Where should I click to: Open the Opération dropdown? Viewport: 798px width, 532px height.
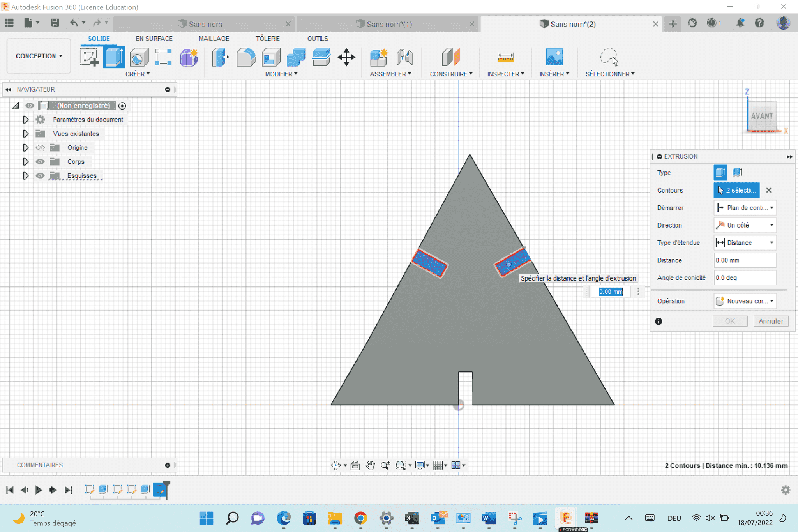(745, 301)
